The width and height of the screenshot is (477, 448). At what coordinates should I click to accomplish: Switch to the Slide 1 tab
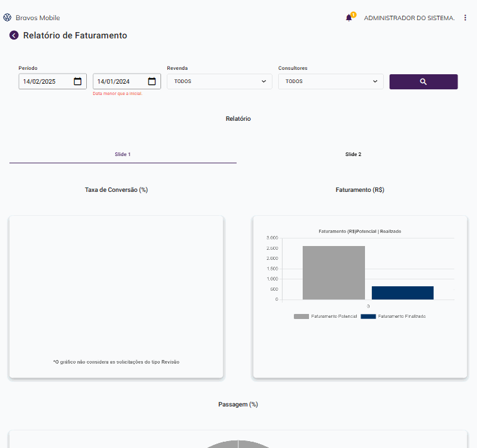pos(123,154)
